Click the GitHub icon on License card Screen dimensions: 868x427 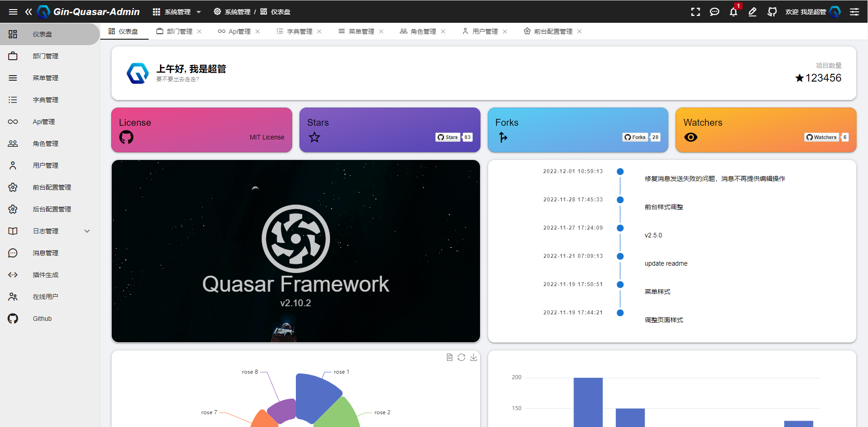coord(126,137)
